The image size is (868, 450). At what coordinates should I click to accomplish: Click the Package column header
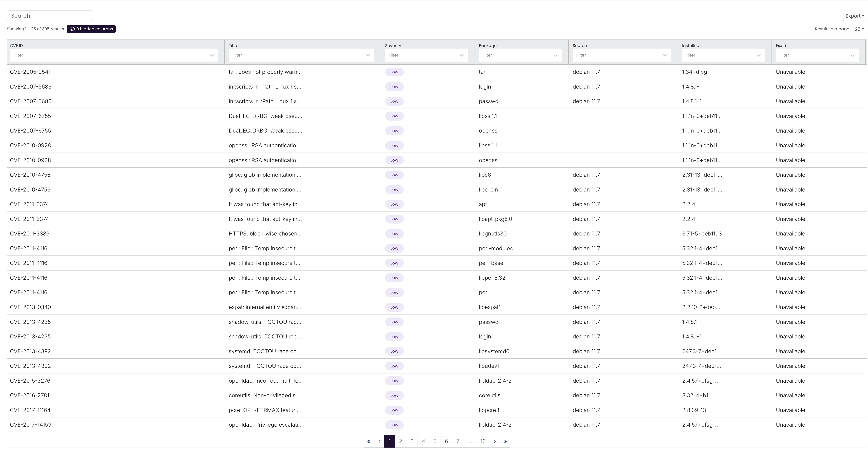point(488,45)
